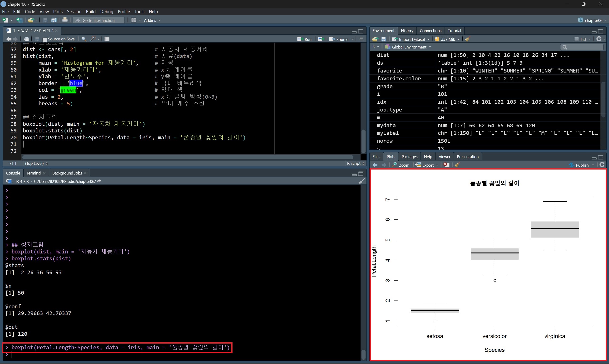Click the Create a project icon
609x364 pixels.
pos(19,20)
